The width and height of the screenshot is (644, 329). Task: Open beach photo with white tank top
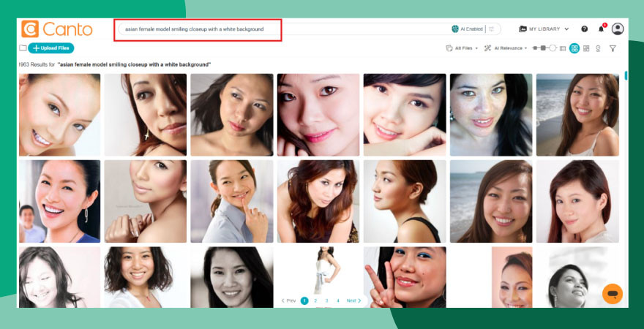click(577, 115)
